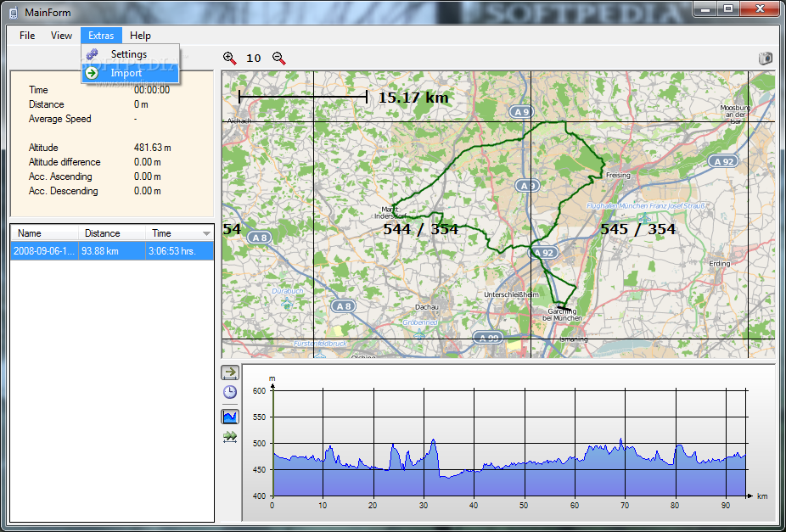Toggle the speed chart double-arrow icon
This screenshot has height=532, width=786.
pos(230,437)
